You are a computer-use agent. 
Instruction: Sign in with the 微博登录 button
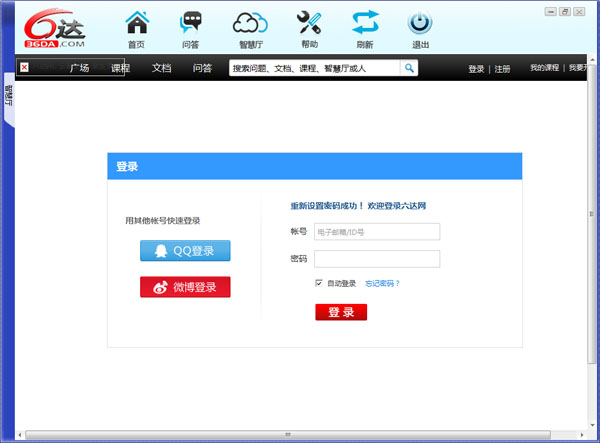[x=185, y=287]
